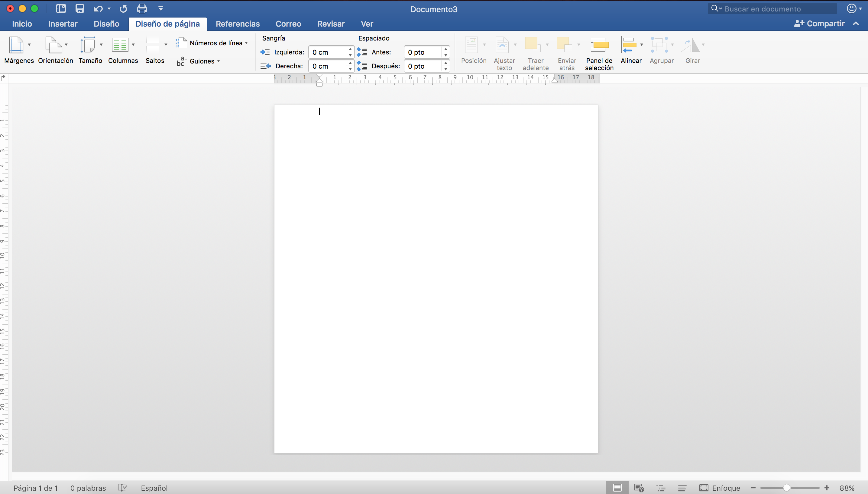This screenshot has height=494, width=868.
Task: Switch to Web Layout view button
Action: pyautogui.click(x=639, y=488)
